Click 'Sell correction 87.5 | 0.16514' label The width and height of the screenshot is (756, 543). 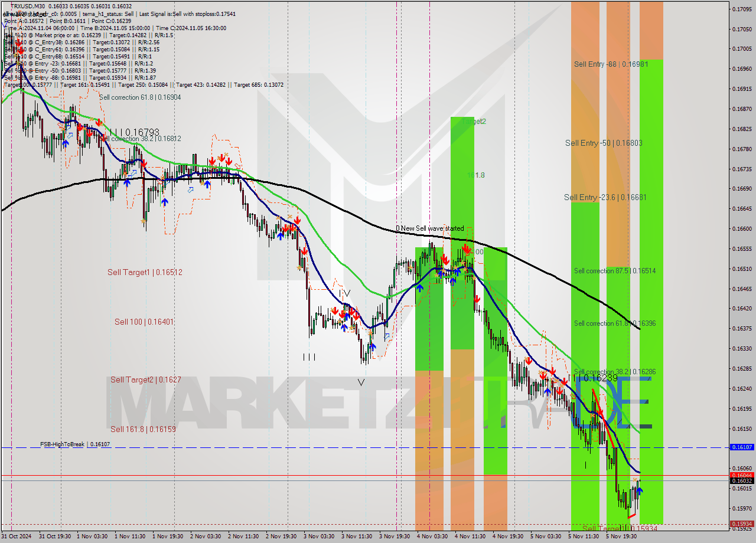(x=615, y=271)
